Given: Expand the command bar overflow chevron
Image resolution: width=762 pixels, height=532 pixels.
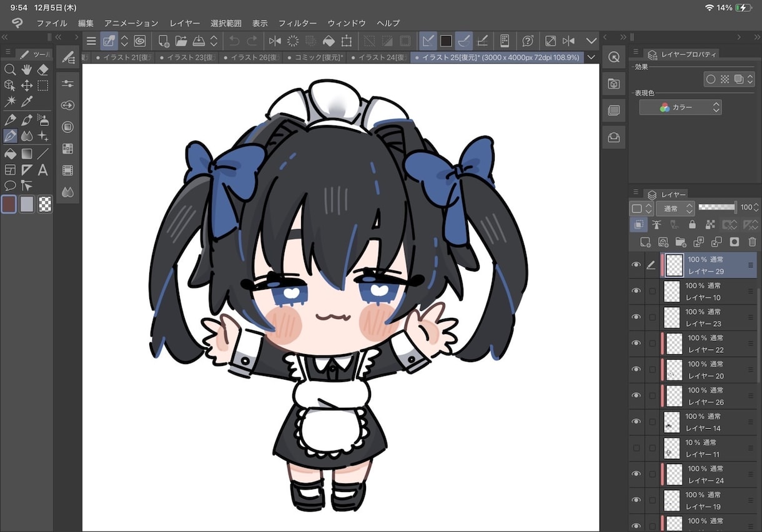Looking at the screenshot, I should coord(591,41).
